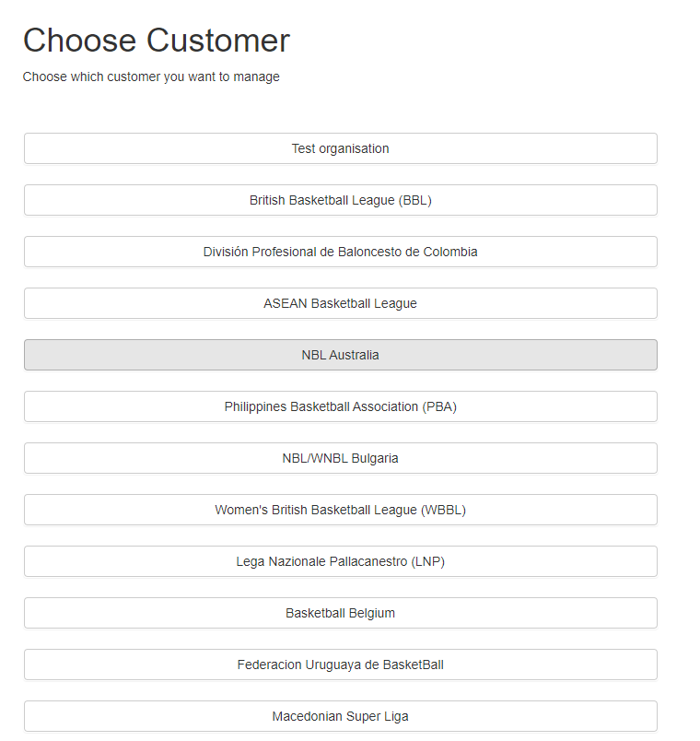This screenshot has width=700, height=741.
Task: Manage the NBL/WNBL Bulgaria customer
Action: click(340, 458)
